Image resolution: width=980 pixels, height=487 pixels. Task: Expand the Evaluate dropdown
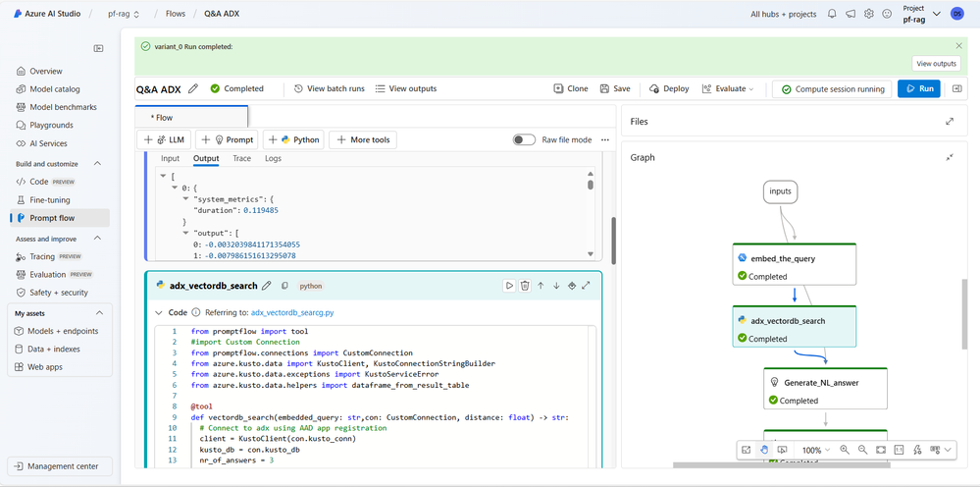[x=728, y=88]
